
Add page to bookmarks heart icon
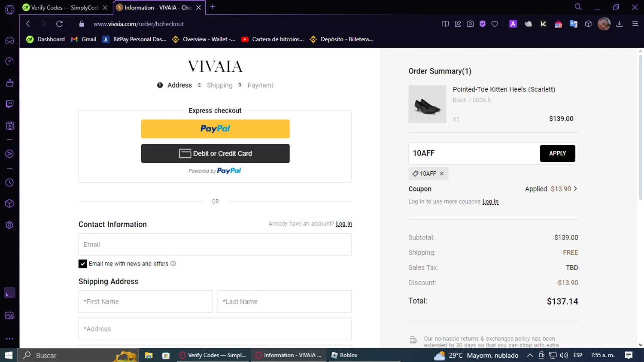[x=495, y=24]
